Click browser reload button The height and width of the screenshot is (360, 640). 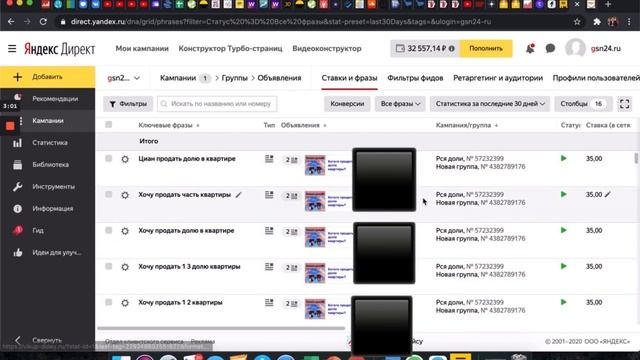43,22
